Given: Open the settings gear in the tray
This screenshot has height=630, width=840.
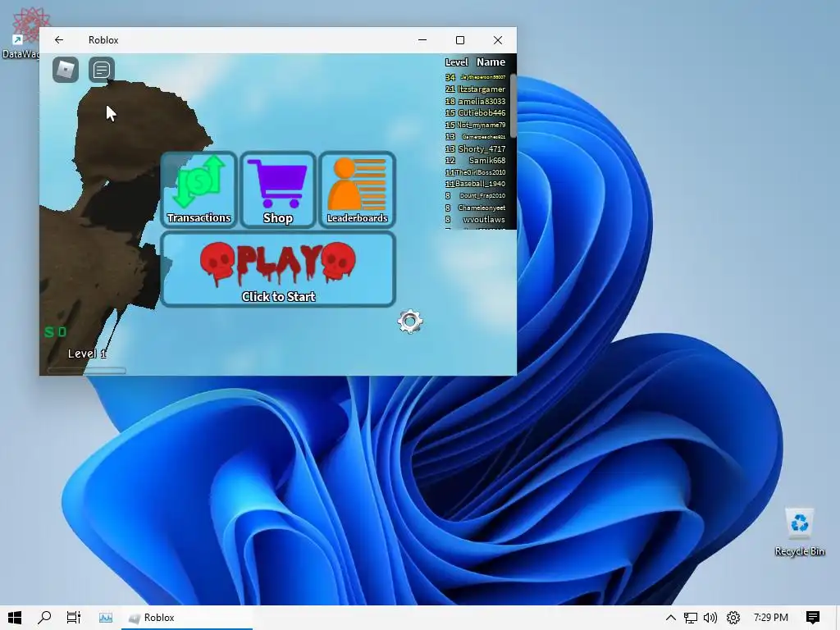Looking at the screenshot, I should (x=733, y=618).
